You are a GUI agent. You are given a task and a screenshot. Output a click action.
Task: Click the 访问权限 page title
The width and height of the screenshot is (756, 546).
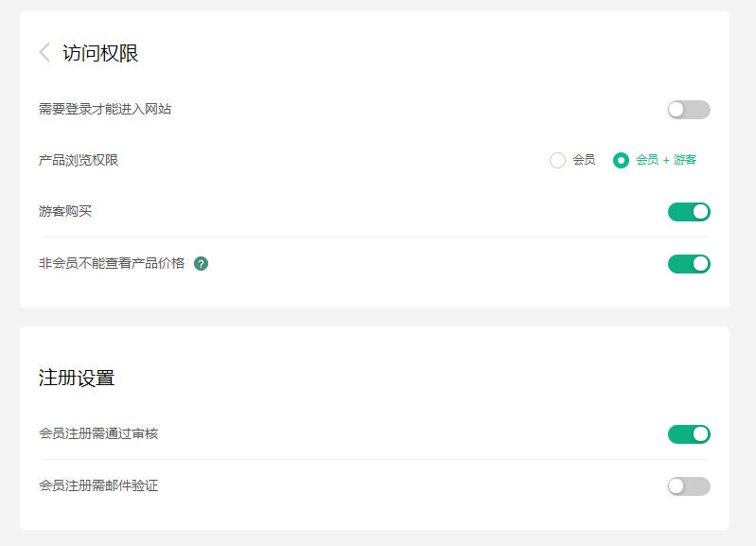(100, 53)
